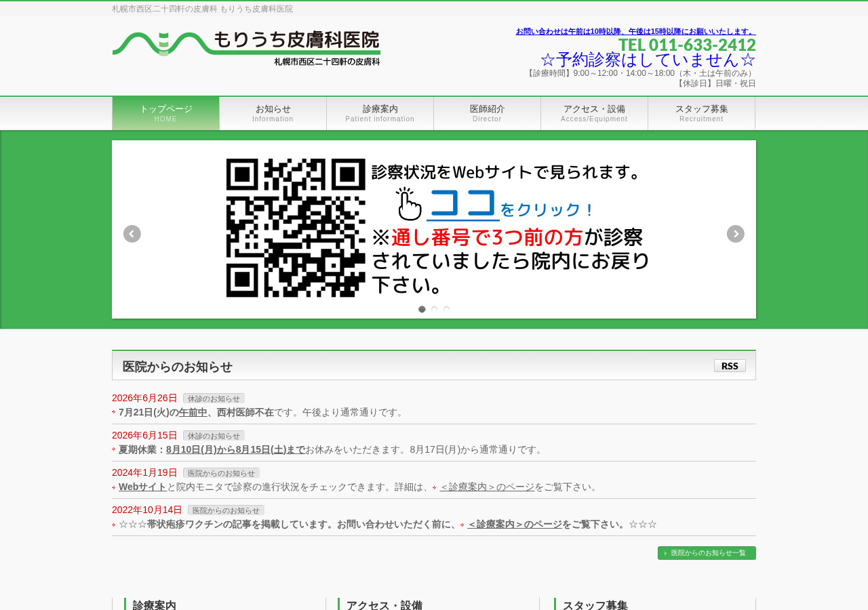Click 札幌市西区二十四軒の皮膚科 top tagline
Image resolution: width=868 pixels, height=610 pixels.
[202, 9]
